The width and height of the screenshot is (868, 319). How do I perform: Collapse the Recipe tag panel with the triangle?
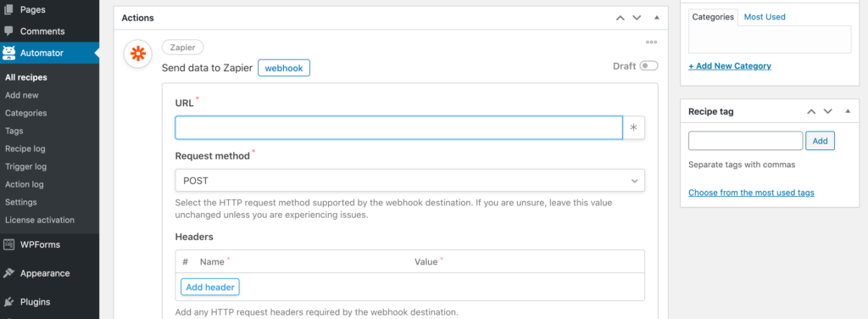click(848, 111)
